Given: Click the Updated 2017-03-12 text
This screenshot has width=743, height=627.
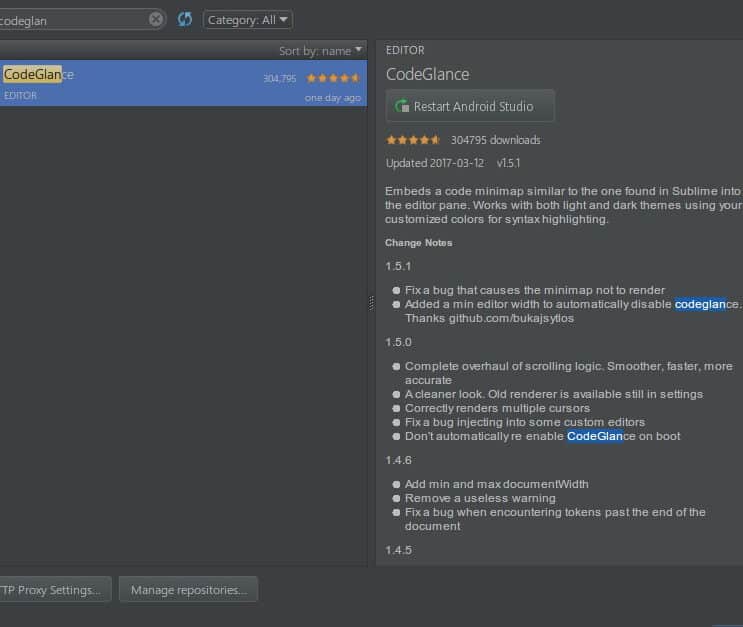Looking at the screenshot, I should pos(435,163).
